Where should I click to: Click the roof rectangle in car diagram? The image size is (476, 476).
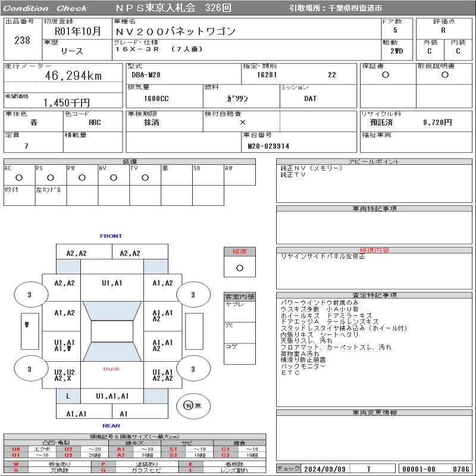coord(112,331)
